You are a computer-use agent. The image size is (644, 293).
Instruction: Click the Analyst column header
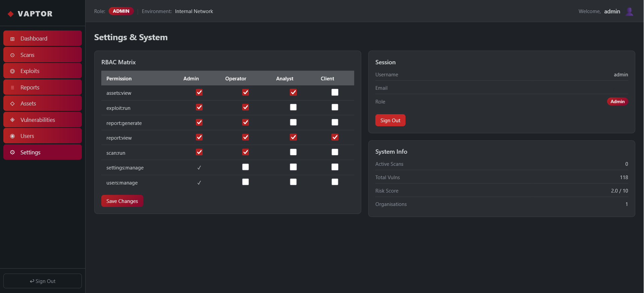pyautogui.click(x=284, y=78)
